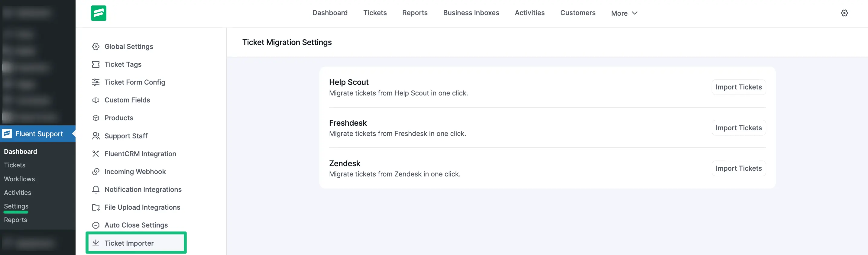The width and height of the screenshot is (868, 255).
Task: Open the Freshdesk Import Tickets button
Action: pos(739,128)
